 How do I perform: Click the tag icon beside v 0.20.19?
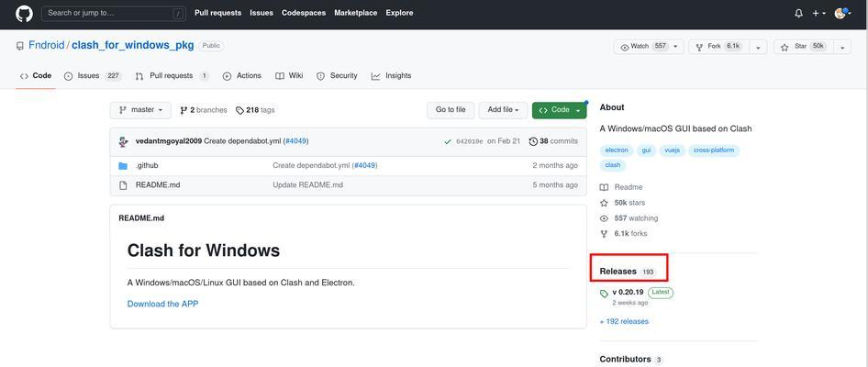coord(604,294)
